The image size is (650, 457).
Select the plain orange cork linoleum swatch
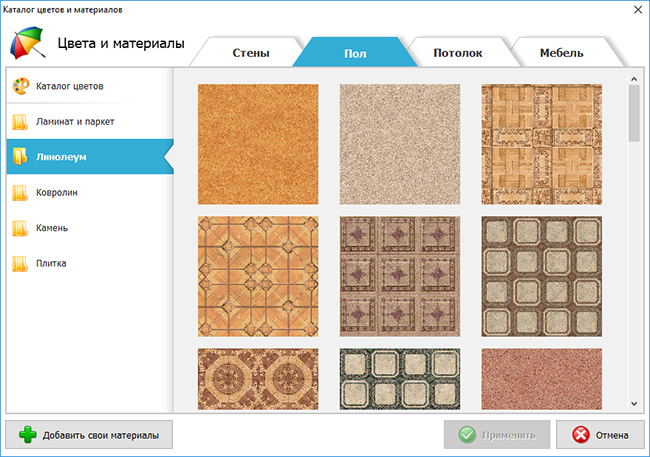coord(258,144)
